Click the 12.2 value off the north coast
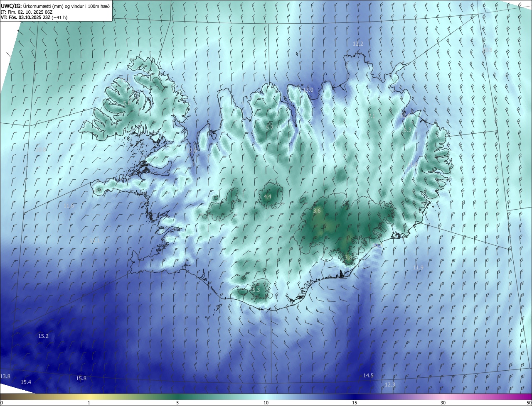Viewport: 532px width, 406px height. coord(358,44)
